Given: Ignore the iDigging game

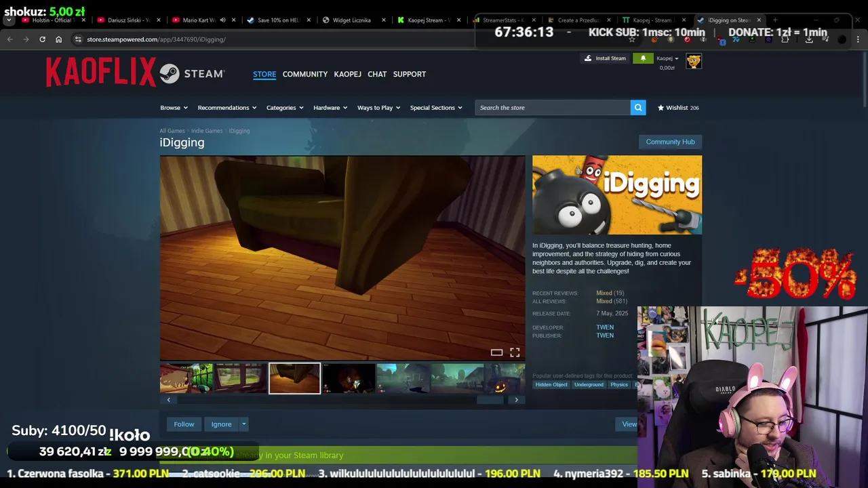Looking at the screenshot, I should pos(221,424).
